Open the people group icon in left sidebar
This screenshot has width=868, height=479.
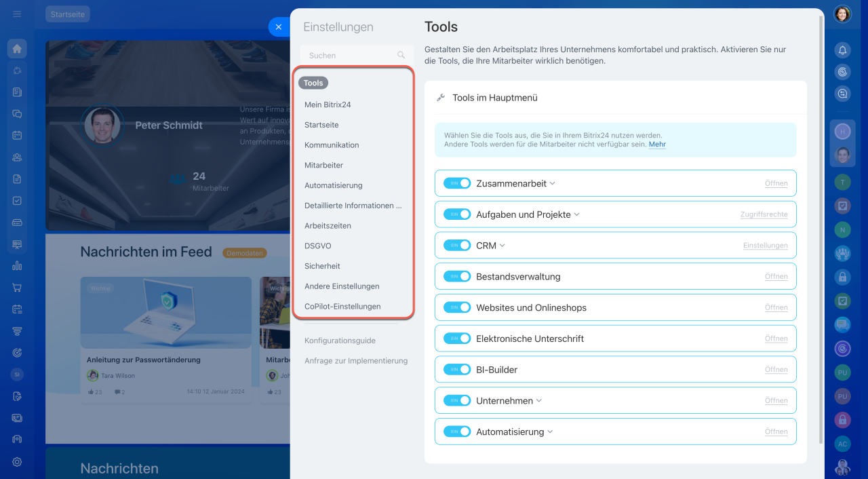coord(17,157)
